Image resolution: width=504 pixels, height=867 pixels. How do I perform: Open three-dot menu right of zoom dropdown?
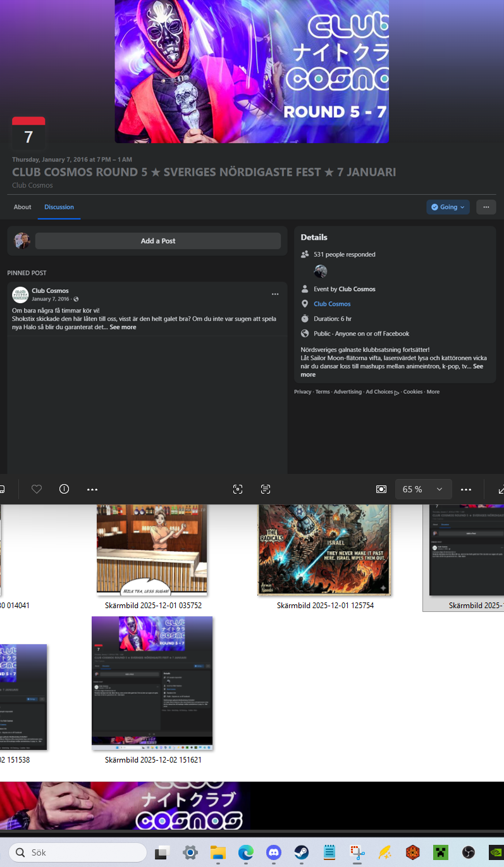[x=467, y=489]
